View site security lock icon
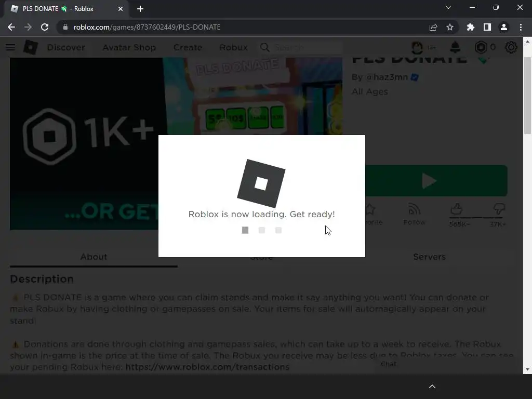Screen dimensions: 532x399 click(x=65, y=27)
